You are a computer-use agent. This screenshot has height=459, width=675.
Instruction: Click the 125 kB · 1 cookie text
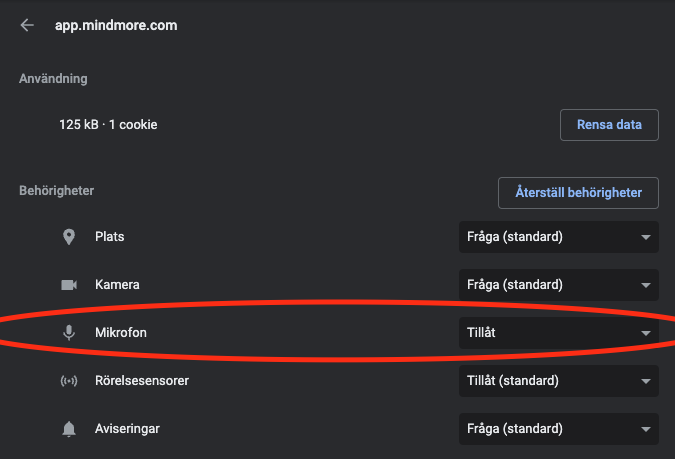[108, 125]
